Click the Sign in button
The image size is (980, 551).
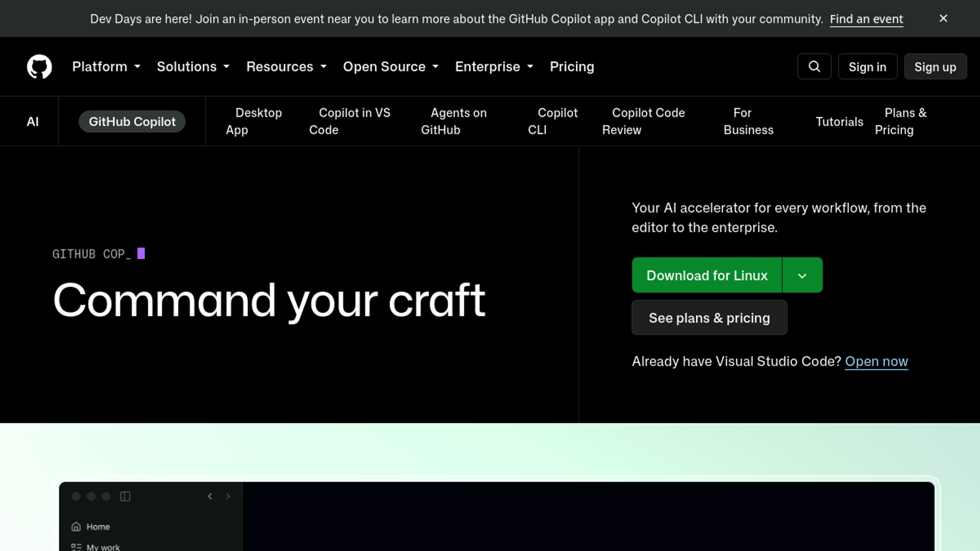[868, 67]
